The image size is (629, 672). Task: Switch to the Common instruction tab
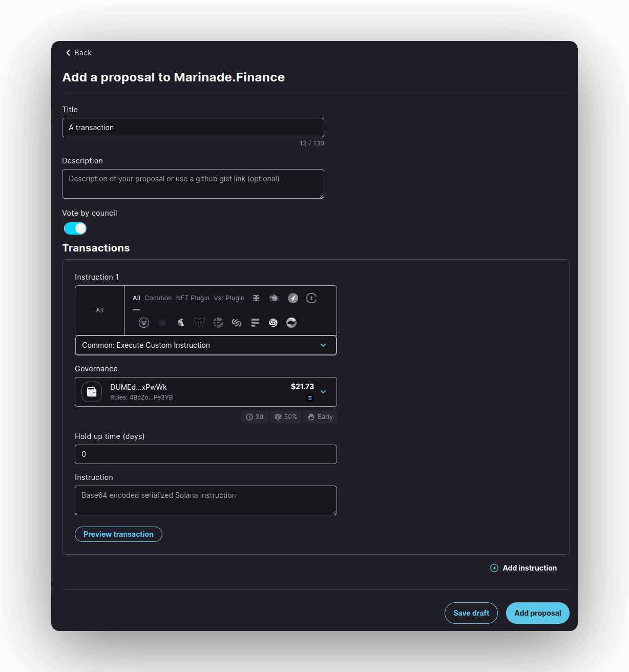158,298
